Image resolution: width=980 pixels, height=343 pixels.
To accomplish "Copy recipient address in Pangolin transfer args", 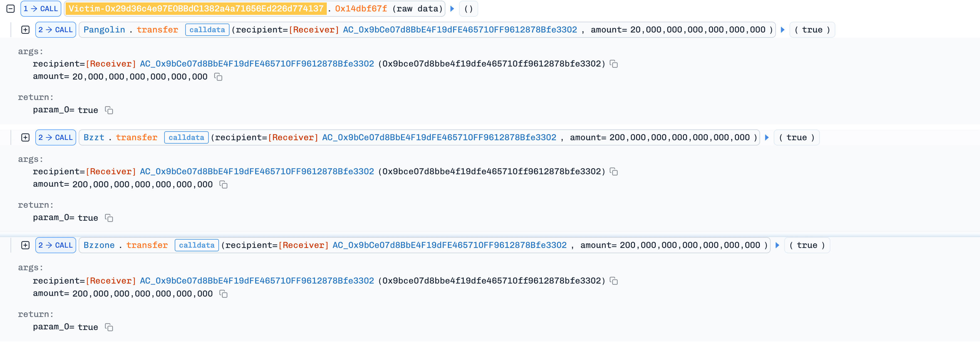I will tap(614, 64).
